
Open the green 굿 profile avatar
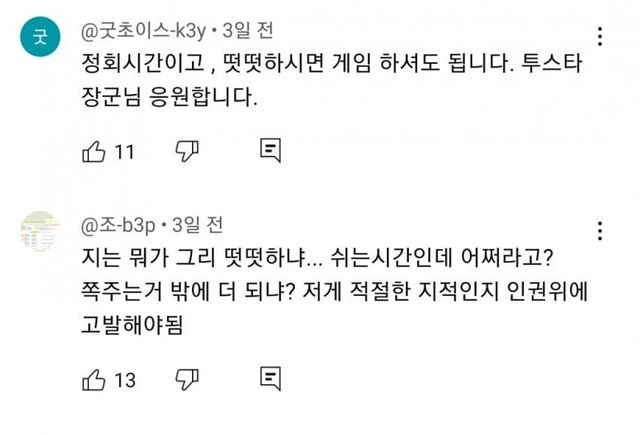(x=40, y=38)
